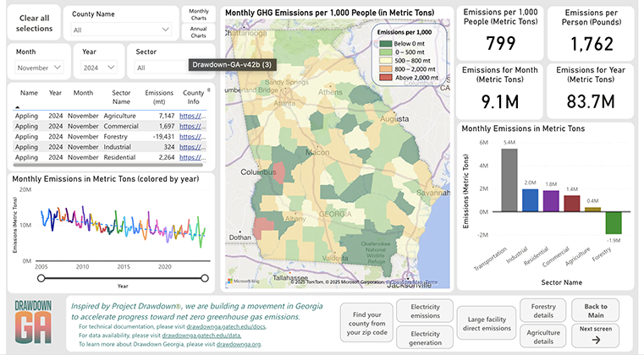The image size is (644, 355).
Task: Click the Back to Main button
Action: [596, 310]
